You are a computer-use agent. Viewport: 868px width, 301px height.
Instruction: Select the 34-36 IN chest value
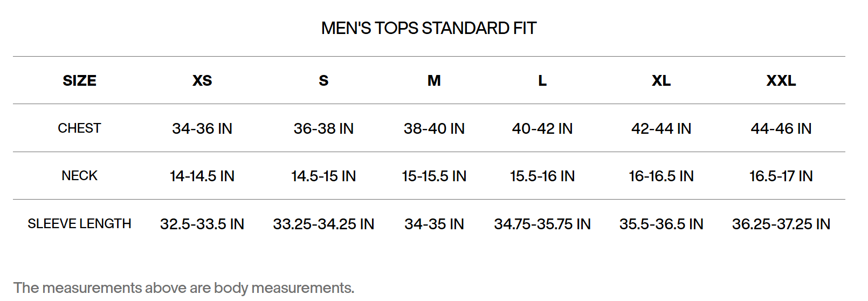click(x=202, y=128)
